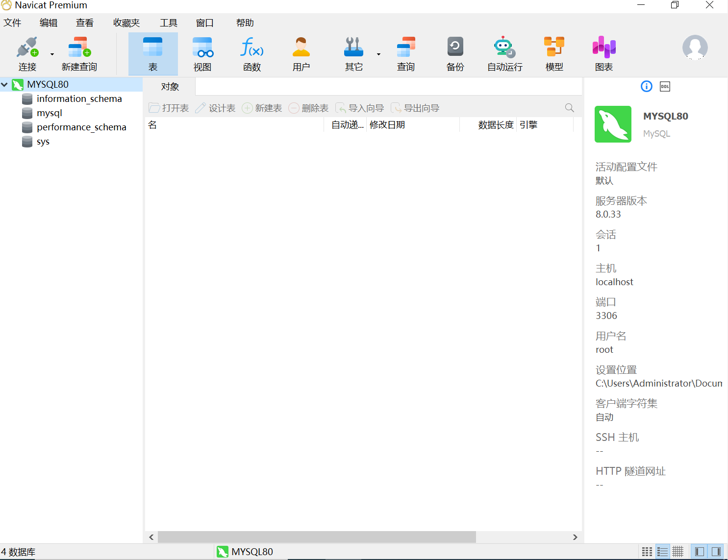Switch to DDL panel view

[665, 87]
